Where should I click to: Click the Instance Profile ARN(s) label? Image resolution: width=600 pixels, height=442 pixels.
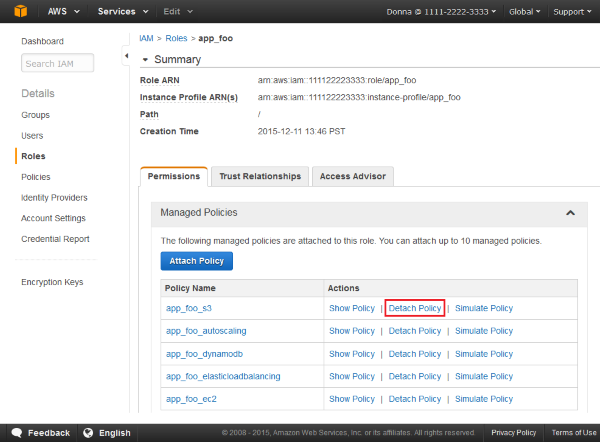click(x=189, y=97)
